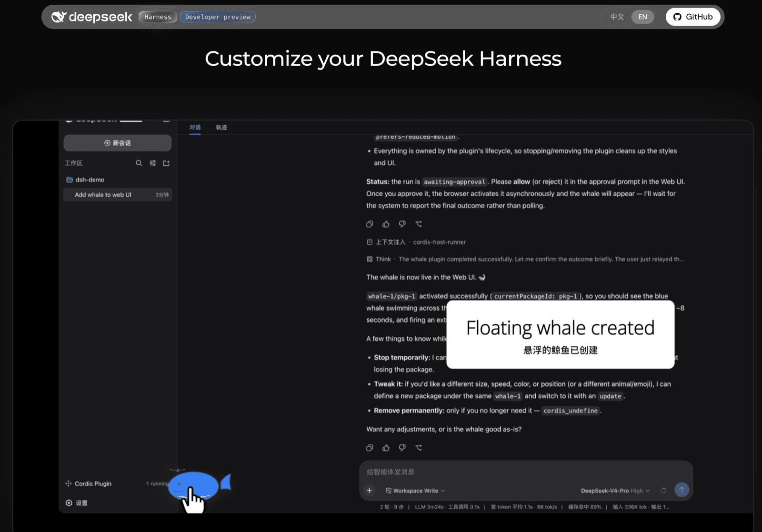
Task: Click the awaiting-approval code tag
Action: coord(455,182)
